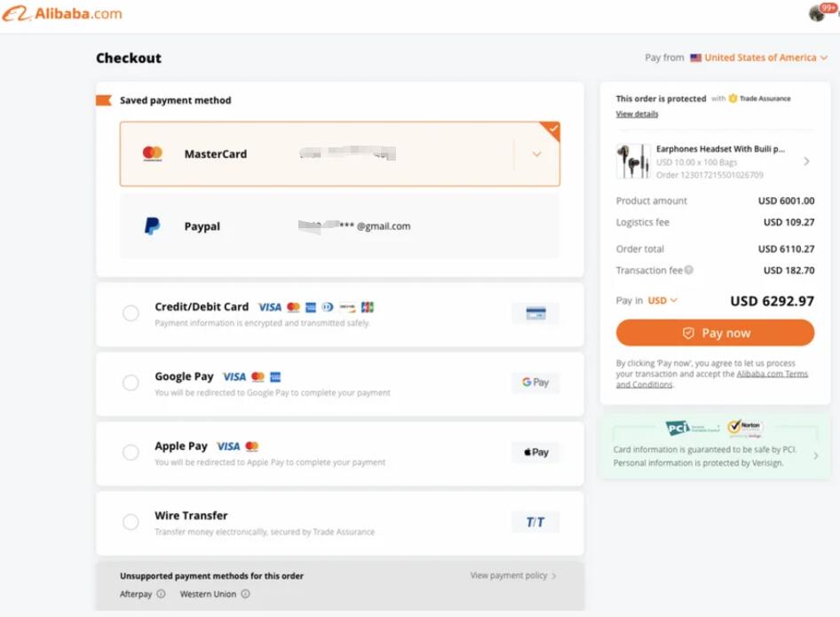Select the Credit/Debit Card radio button
This screenshot has width=840, height=617.
click(x=131, y=312)
